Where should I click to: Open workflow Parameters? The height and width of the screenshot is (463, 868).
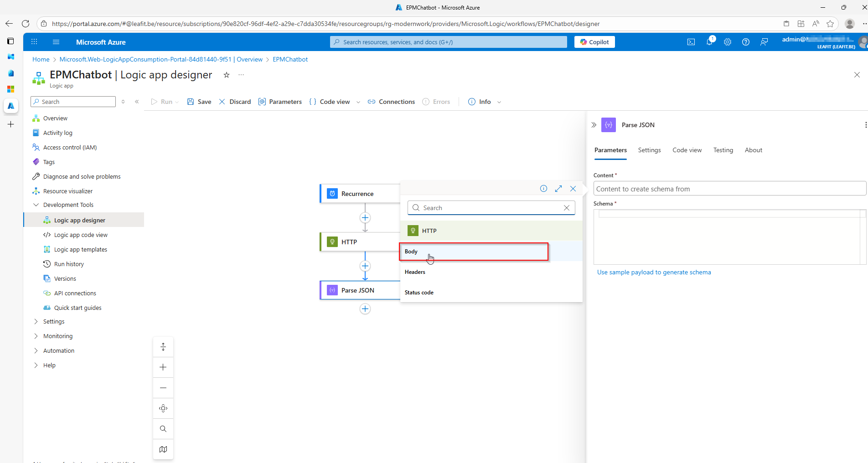pos(280,102)
